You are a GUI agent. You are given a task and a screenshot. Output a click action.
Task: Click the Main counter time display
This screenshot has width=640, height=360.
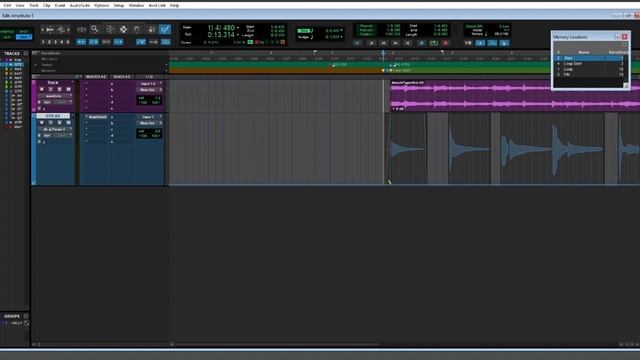click(221, 28)
